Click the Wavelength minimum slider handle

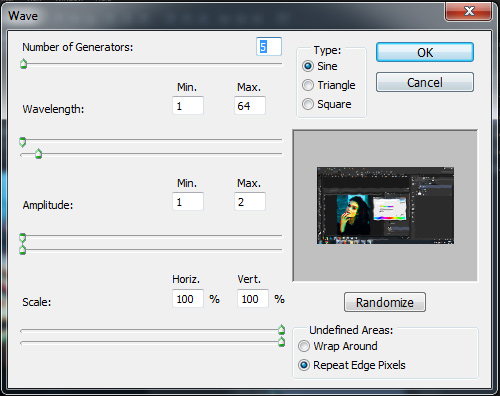22,142
